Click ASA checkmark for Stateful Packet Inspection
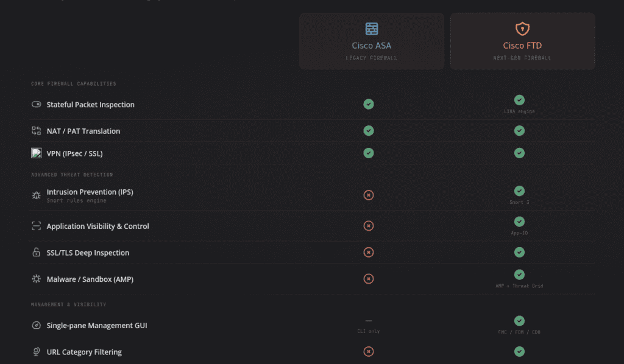The width and height of the screenshot is (624, 364). [x=369, y=104]
